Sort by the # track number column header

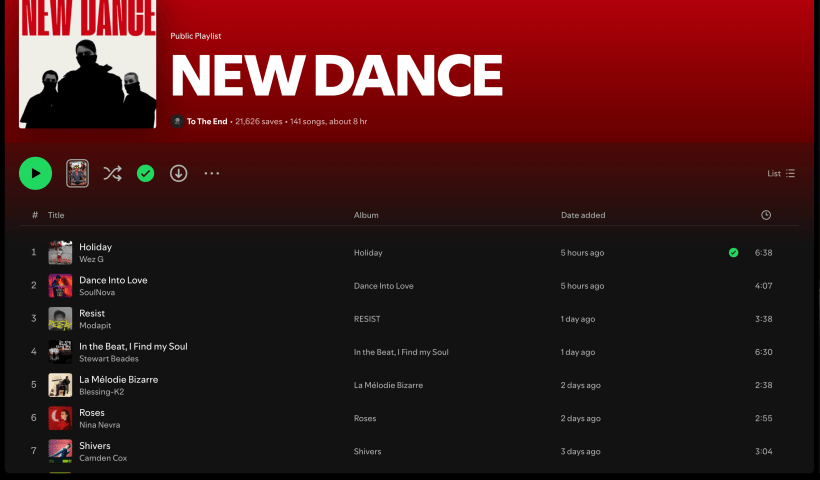[x=35, y=215]
